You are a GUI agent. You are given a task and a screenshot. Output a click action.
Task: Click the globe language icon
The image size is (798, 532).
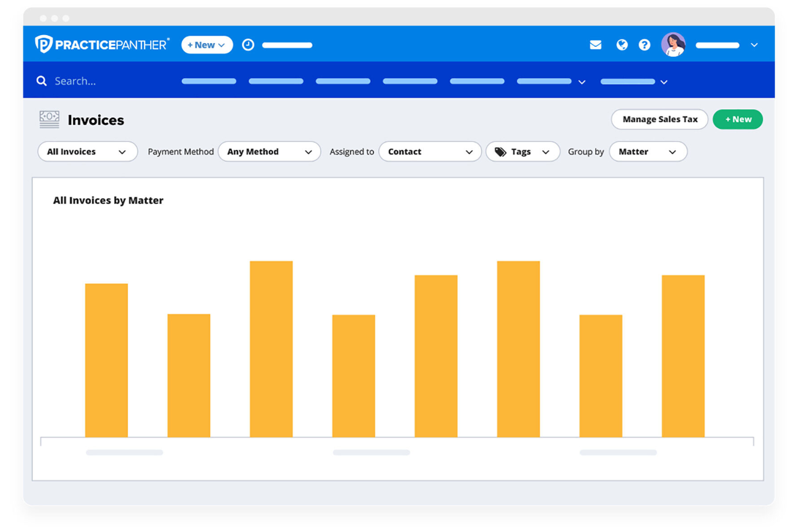coord(622,45)
